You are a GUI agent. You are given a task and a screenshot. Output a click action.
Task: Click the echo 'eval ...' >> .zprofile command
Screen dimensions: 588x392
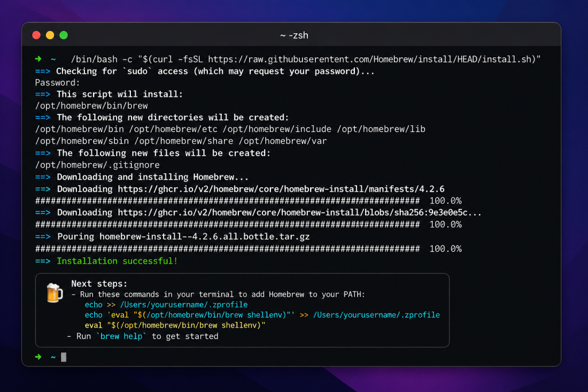pyautogui.click(x=262, y=315)
